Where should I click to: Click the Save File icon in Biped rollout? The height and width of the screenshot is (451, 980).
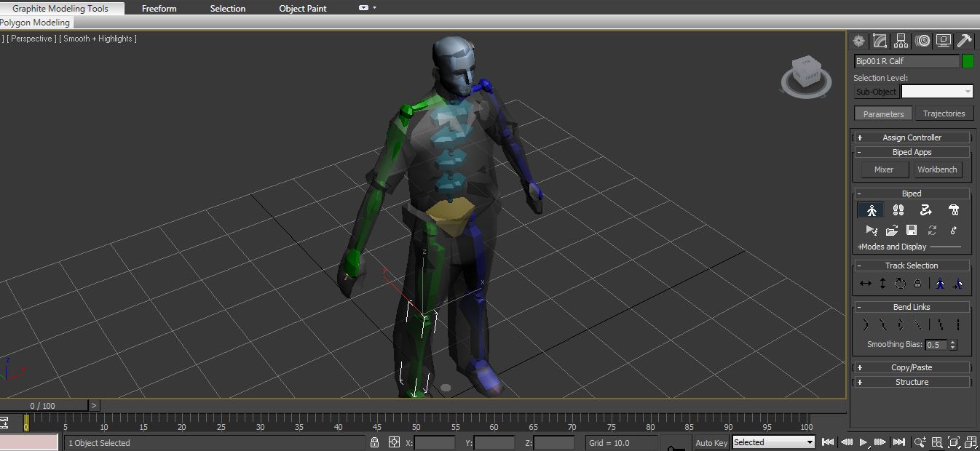[911, 231]
